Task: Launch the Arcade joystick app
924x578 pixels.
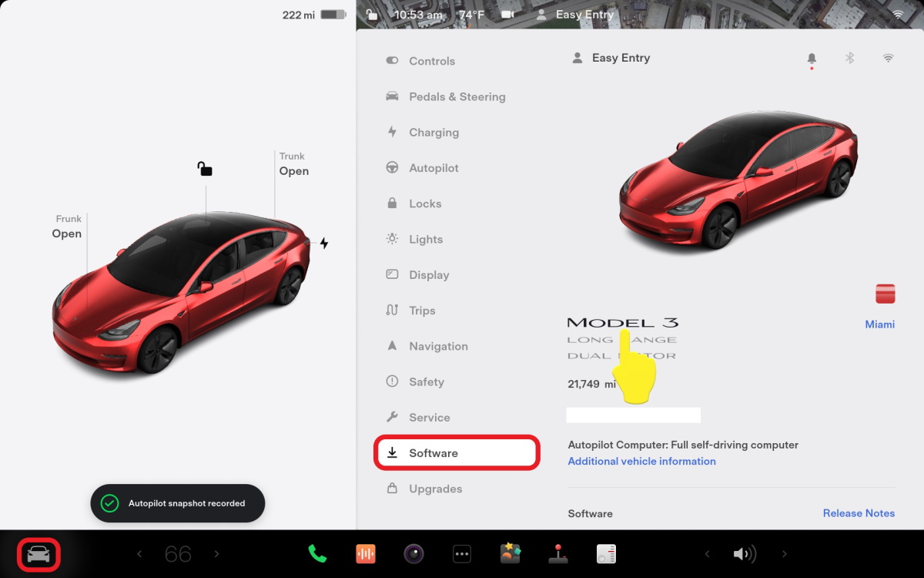Action: click(x=558, y=554)
